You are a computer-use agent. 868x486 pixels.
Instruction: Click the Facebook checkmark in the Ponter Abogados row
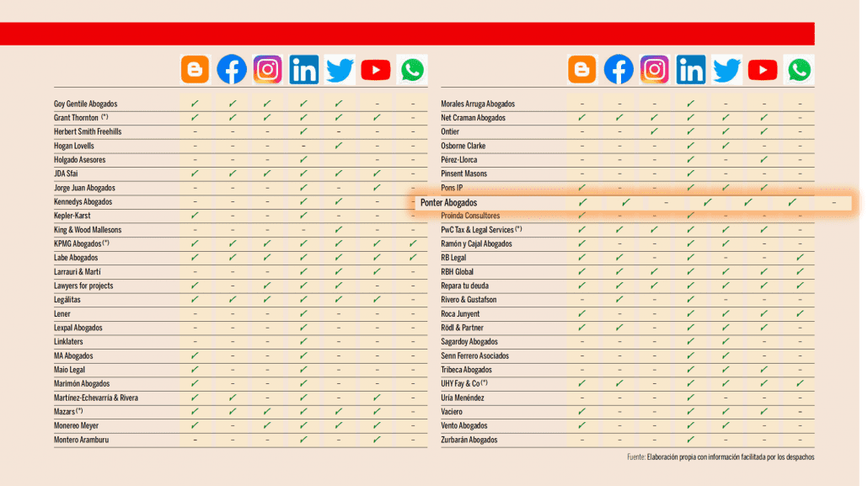point(626,203)
